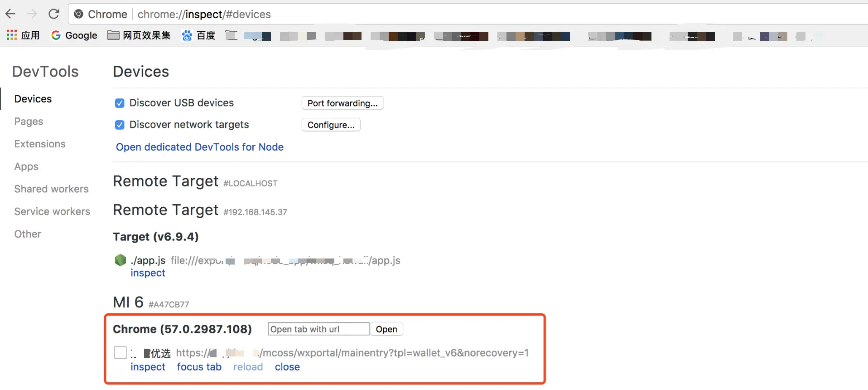868x390 pixels.
Task: Select Devices in the DevTools sidebar
Action: (x=33, y=99)
